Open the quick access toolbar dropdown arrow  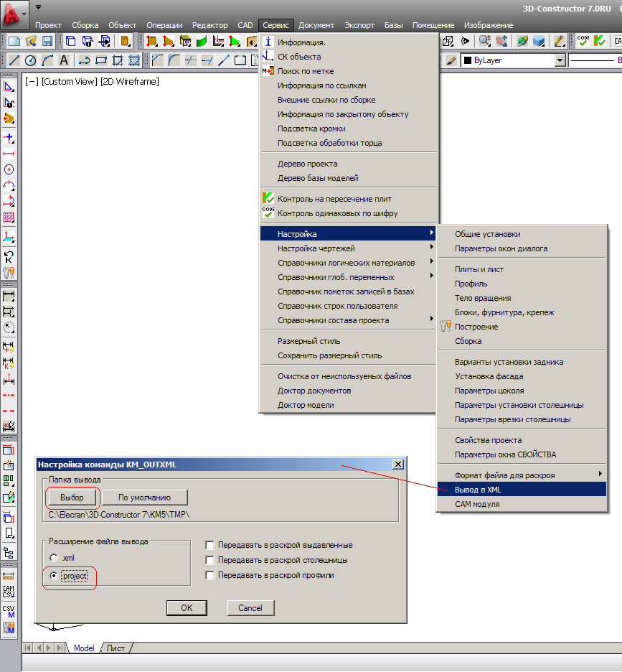click(x=38, y=7)
